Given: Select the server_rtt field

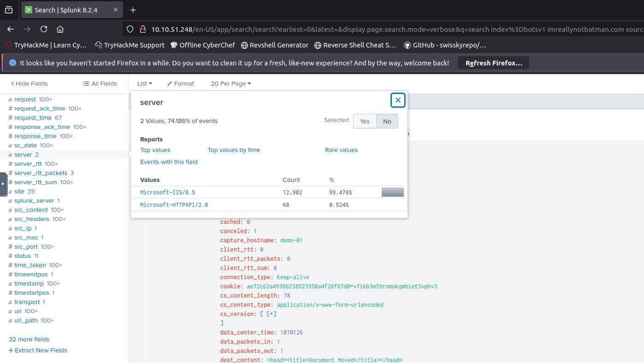Looking at the screenshot, I should (x=28, y=164).
